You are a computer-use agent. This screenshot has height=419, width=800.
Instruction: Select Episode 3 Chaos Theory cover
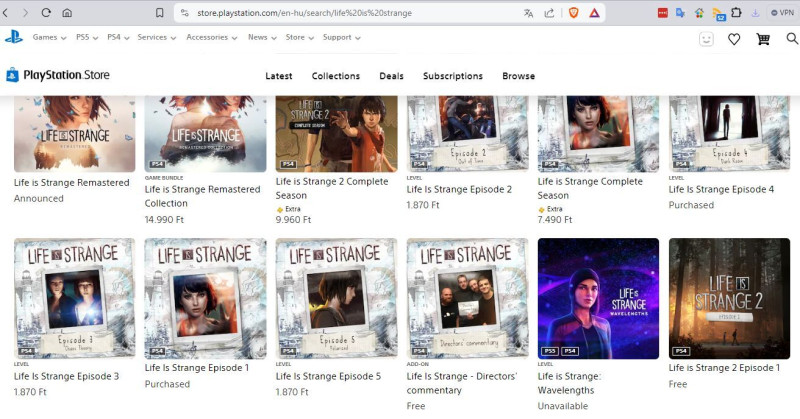pyautogui.click(x=74, y=299)
